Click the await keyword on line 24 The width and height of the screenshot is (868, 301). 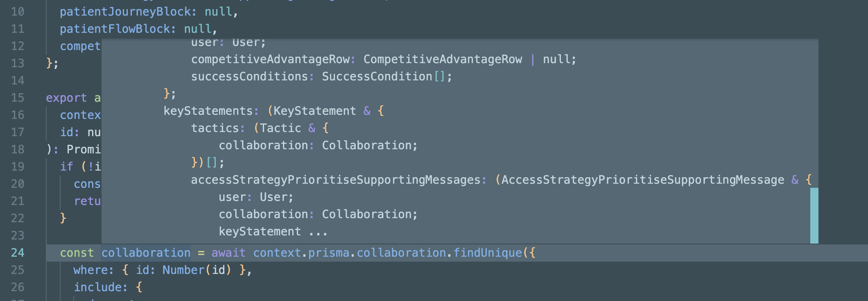point(228,253)
